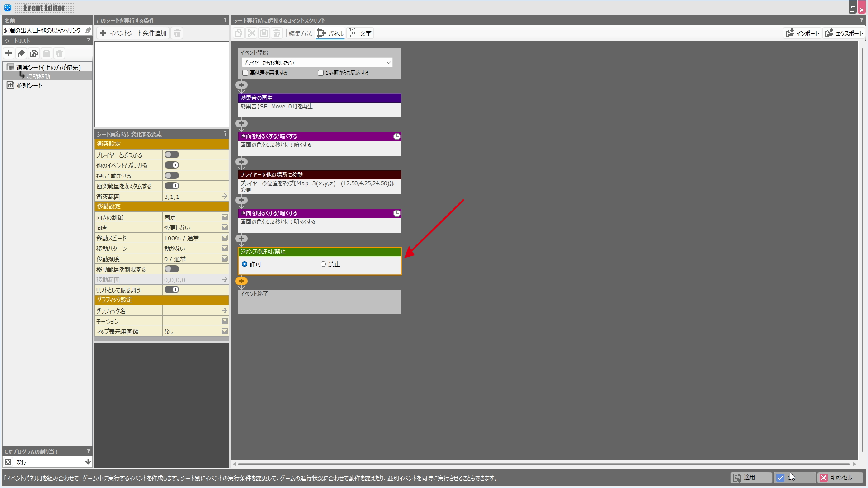
Task: Click orange plus below jump permission panel
Action: pos(241,281)
